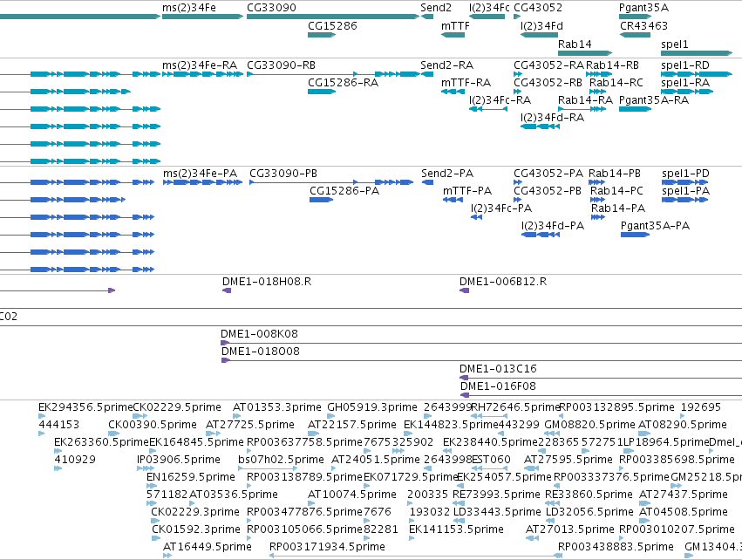The width and height of the screenshot is (742, 560).
Task: Select transcript l(2)34Fd-RA label
Action: click(552, 118)
